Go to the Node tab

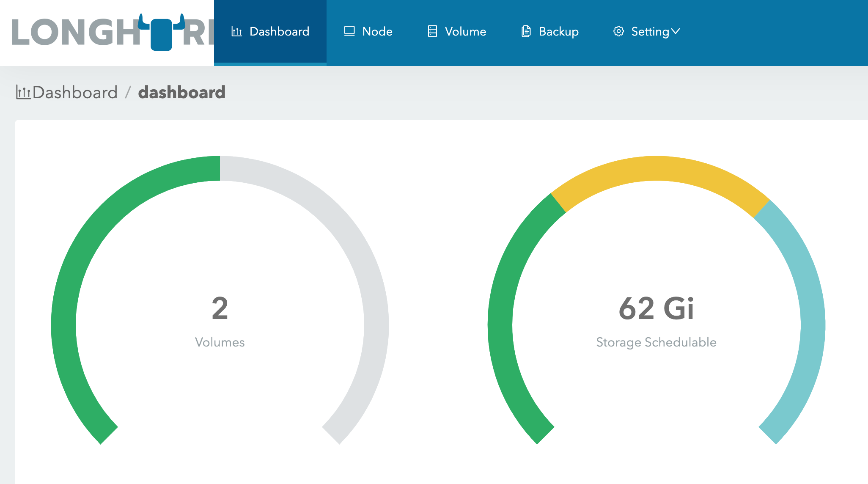[x=377, y=31]
